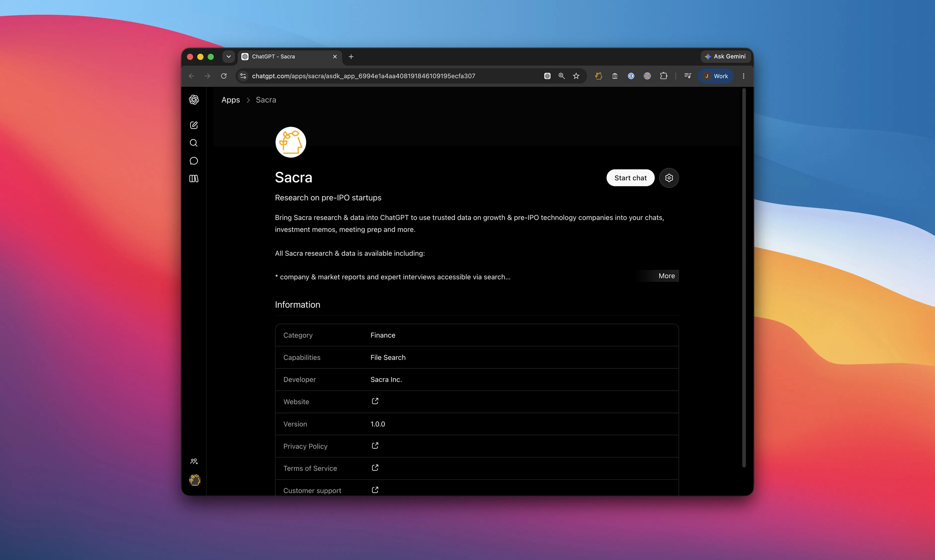Open the Chrome three-dot menu

tap(744, 76)
